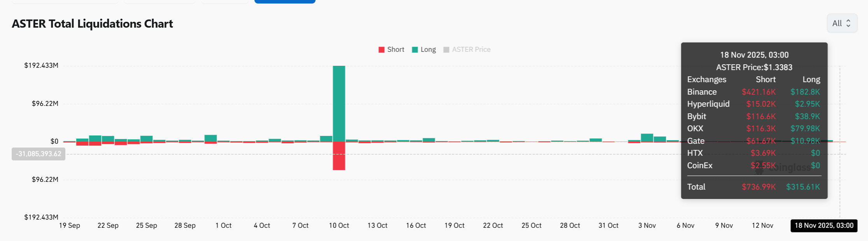This screenshot has width=868, height=241.
Task: Click the red Short legend swatch
Action: coord(381,50)
